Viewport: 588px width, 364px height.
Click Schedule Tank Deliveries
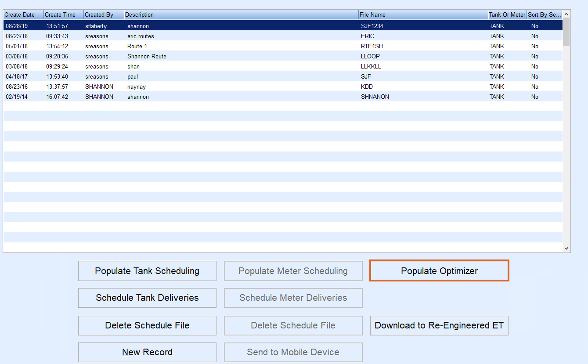point(147,298)
